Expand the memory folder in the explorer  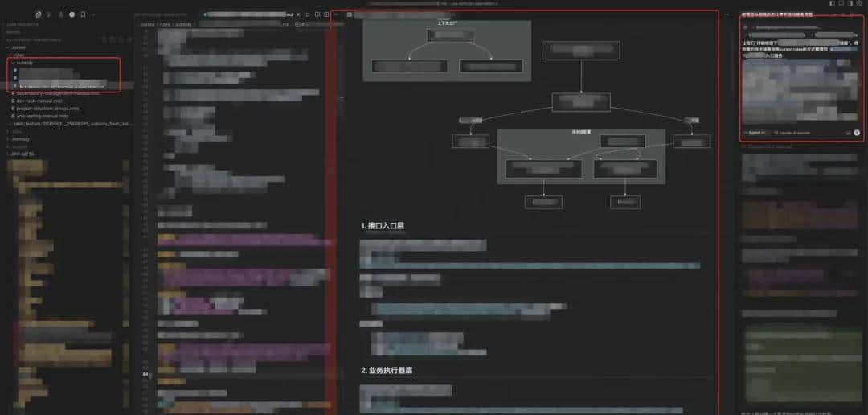20,139
